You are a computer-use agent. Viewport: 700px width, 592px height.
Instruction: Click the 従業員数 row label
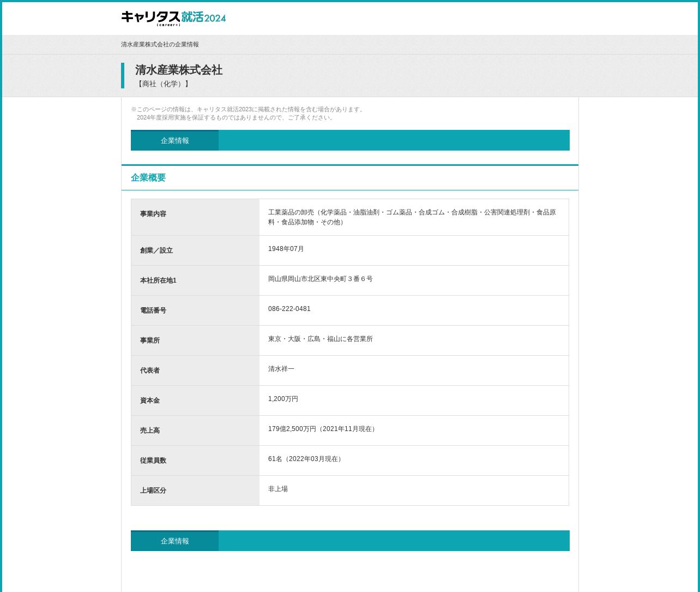(x=153, y=461)
